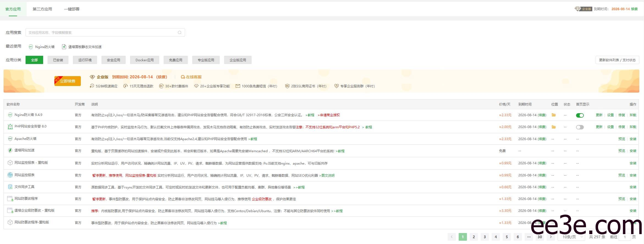Image resolution: width=644 pixels, height=244 pixels.
Task: Open 申请商业授权 link for Nginx防火墙
Action: (329, 115)
